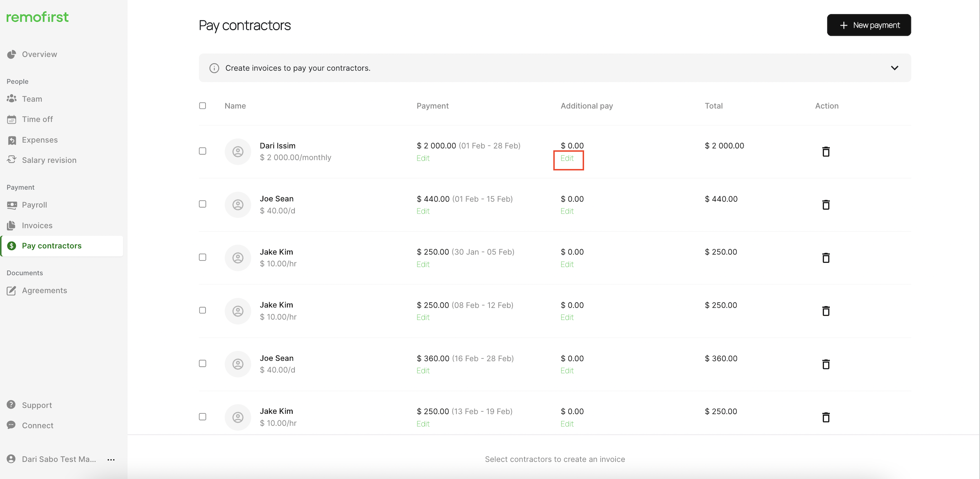Open the three-dot account menu
Viewport: 980px width, 479px height.
tap(111, 460)
